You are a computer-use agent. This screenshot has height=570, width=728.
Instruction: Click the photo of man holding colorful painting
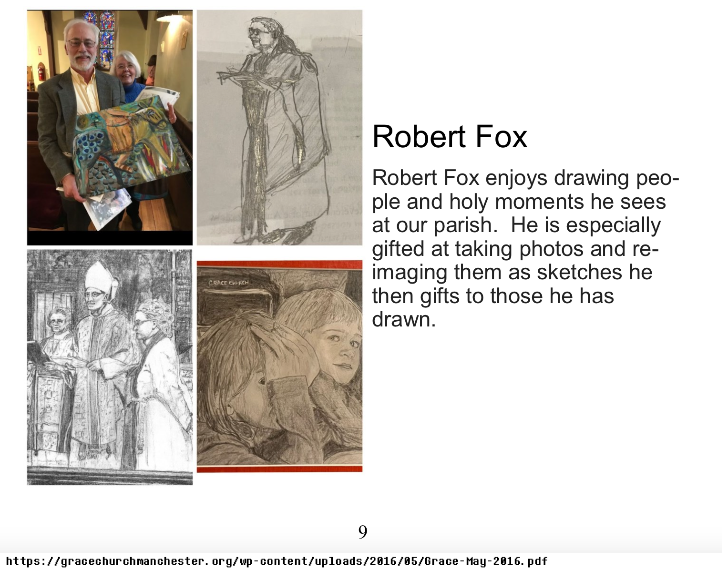(110, 128)
